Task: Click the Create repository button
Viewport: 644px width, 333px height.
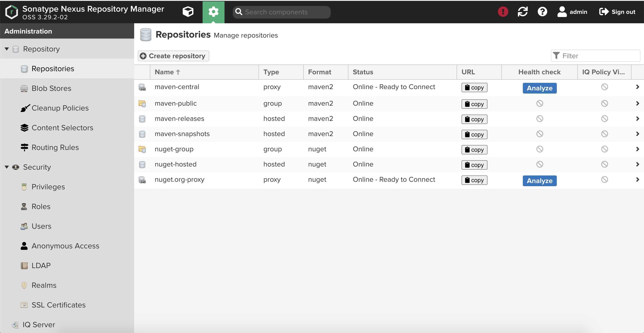Action: (173, 56)
